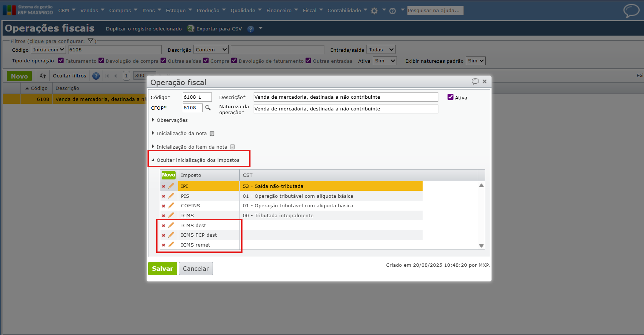This screenshot has height=335, width=644.
Task: Edit the ICMS 00 tax row
Action: 171,215
